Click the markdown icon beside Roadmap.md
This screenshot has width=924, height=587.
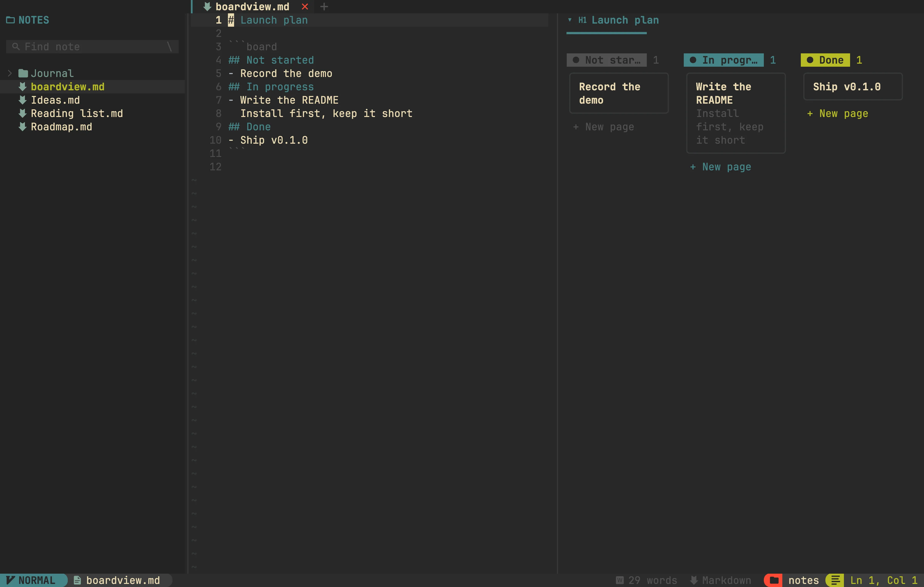point(23,127)
